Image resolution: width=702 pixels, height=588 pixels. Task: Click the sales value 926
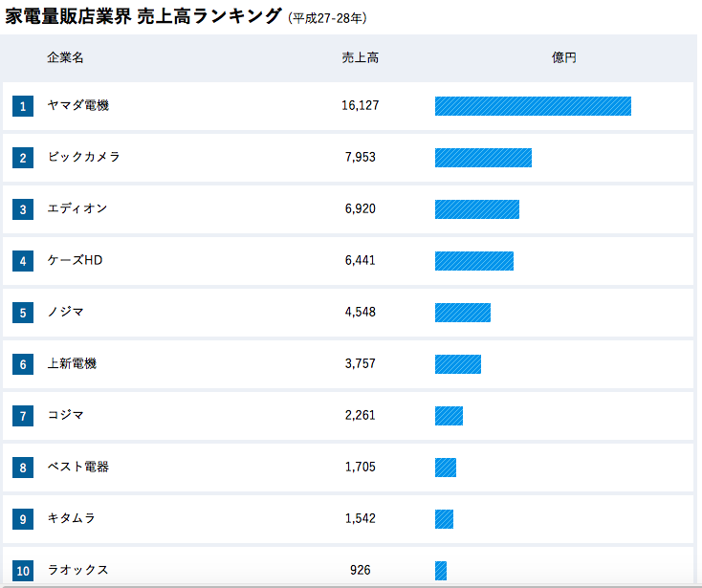[x=360, y=570]
